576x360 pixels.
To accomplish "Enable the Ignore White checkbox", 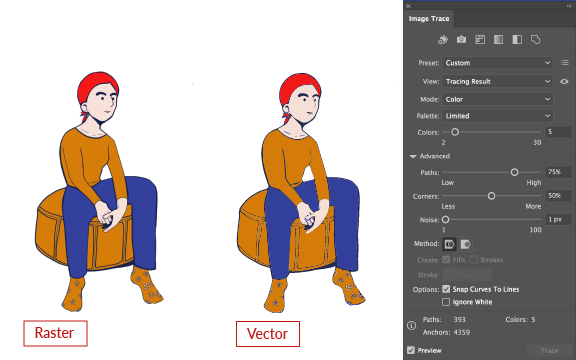I will tap(446, 302).
